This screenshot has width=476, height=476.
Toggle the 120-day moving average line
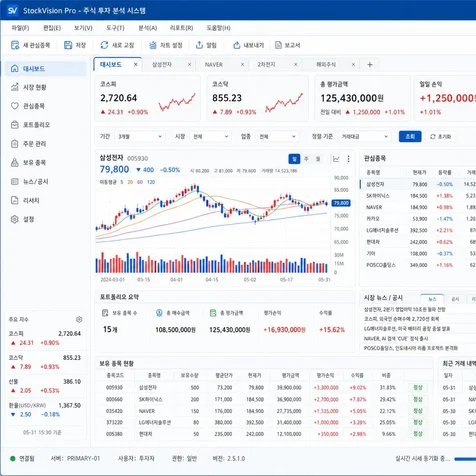tap(151, 182)
